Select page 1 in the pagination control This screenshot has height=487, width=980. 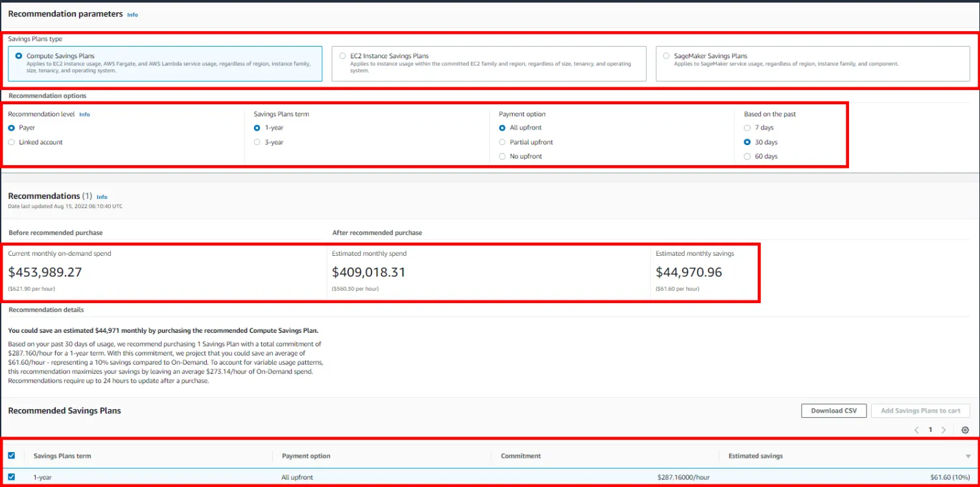(930, 429)
